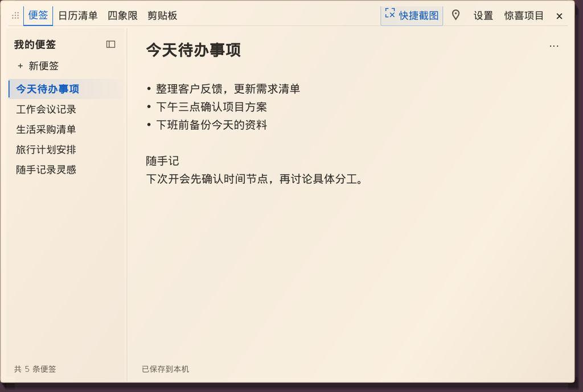Switch to the 四象限 tab
Viewport: 583px width, 392px height.
coord(122,15)
